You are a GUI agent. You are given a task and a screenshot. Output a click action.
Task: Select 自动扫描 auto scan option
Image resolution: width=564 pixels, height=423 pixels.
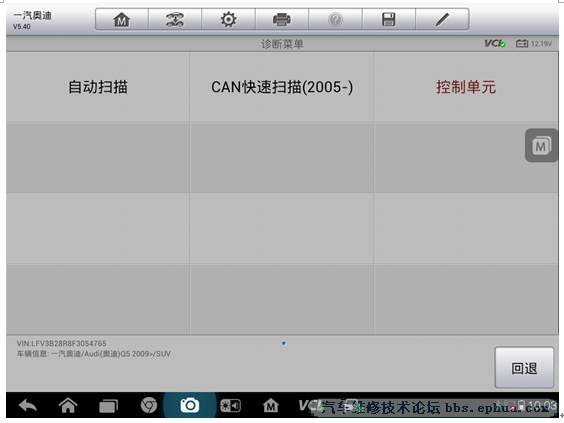[x=98, y=87]
